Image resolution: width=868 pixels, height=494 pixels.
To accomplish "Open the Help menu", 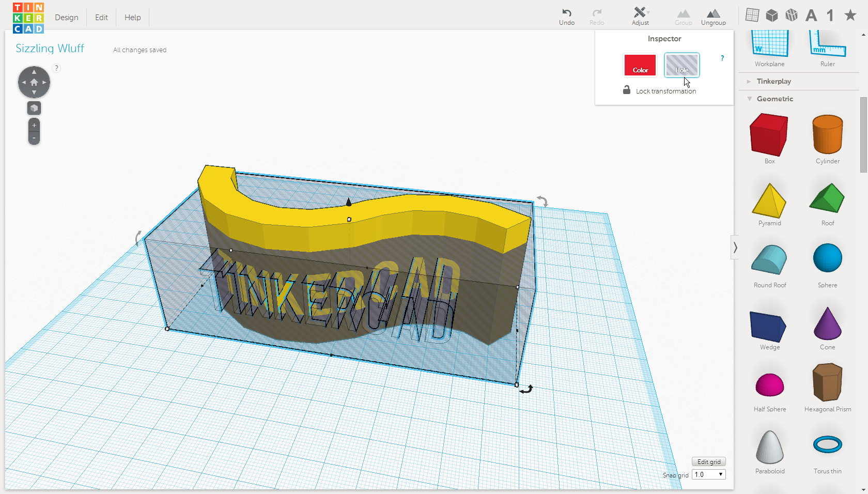I will (132, 17).
